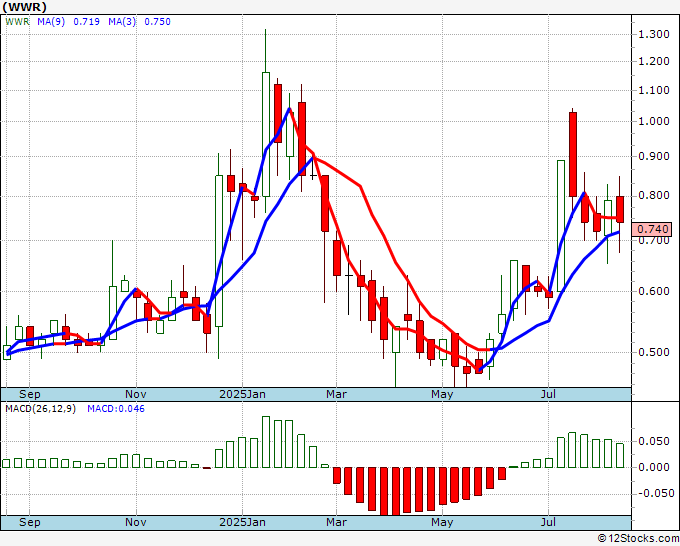Click the green WWR legend label
The image size is (680, 546).
click(17, 22)
